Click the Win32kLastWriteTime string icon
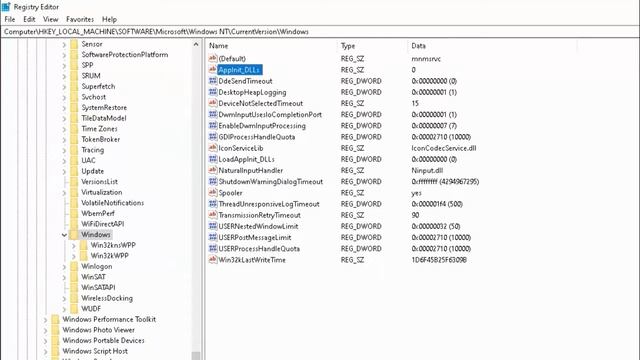 click(213, 259)
